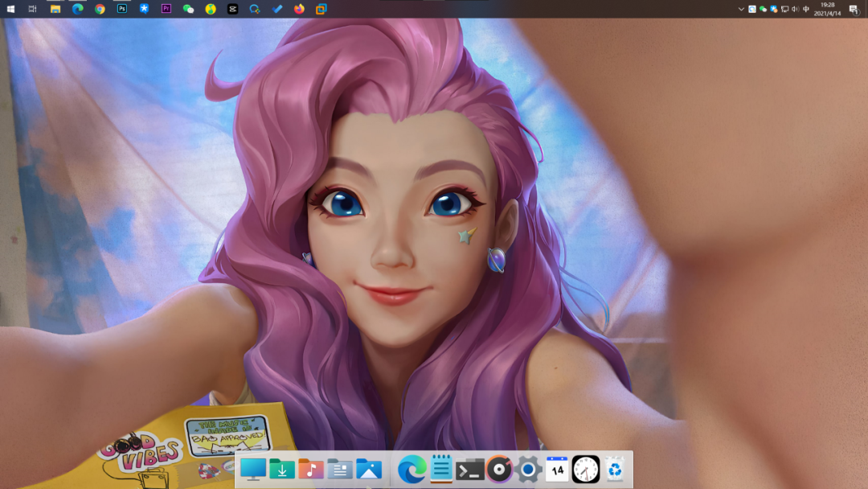Open the calendar icon showing 14
This screenshot has width=868, height=489.
click(x=557, y=469)
